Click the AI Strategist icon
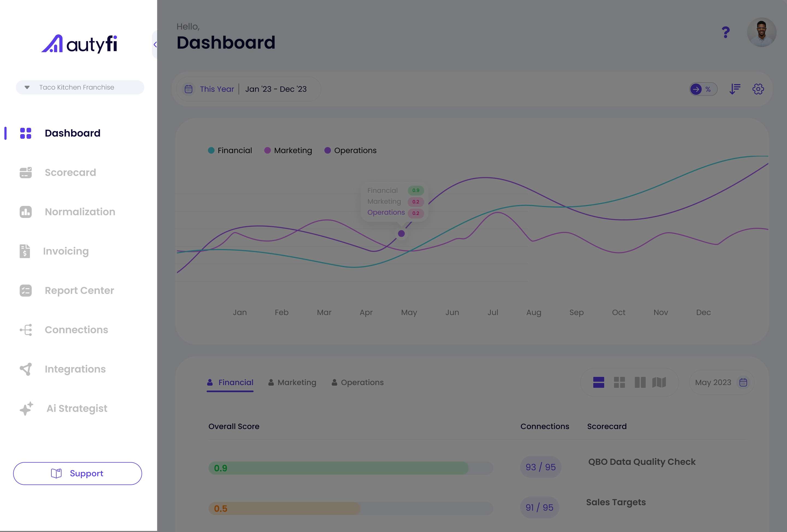 [25, 408]
